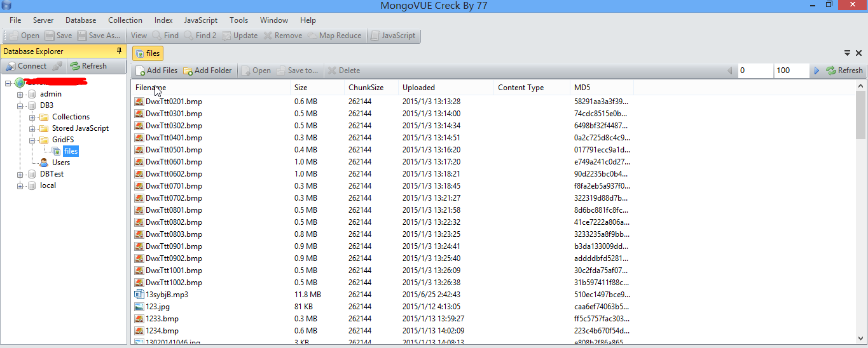
Task: Click the Update toolbar button
Action: [240, 36]
